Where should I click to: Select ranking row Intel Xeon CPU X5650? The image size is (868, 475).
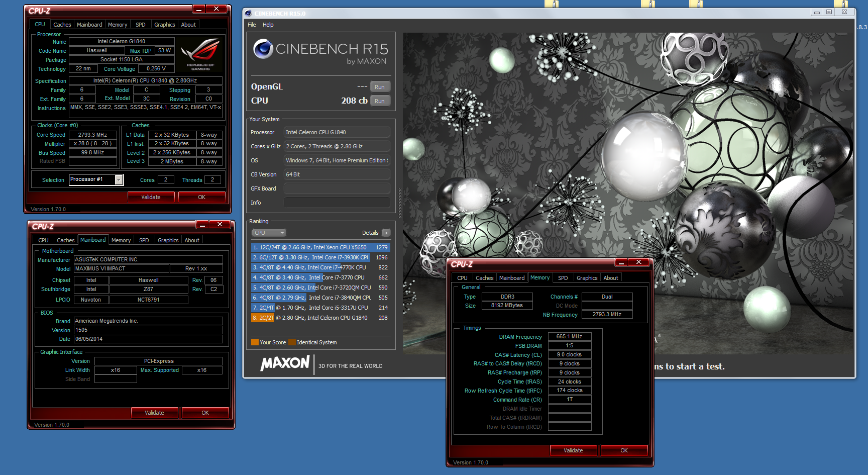tap(320, 247)
